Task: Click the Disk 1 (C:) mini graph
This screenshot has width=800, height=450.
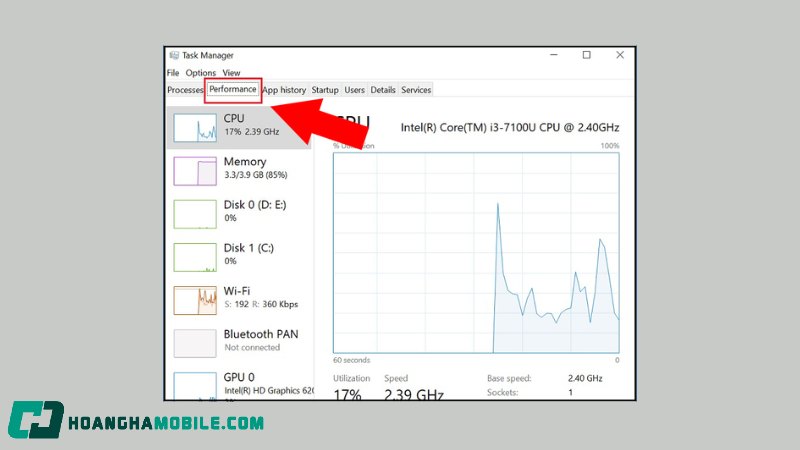Action: click(195, 257)
